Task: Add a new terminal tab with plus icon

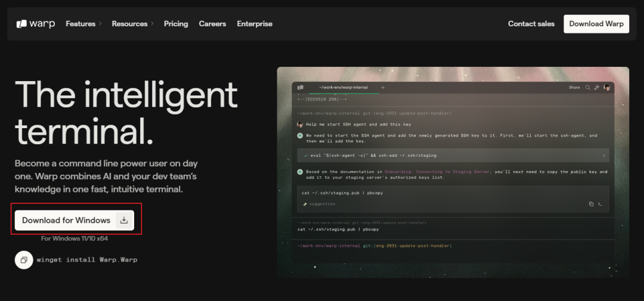Action: pyautogui.click(x=383, y=88)
